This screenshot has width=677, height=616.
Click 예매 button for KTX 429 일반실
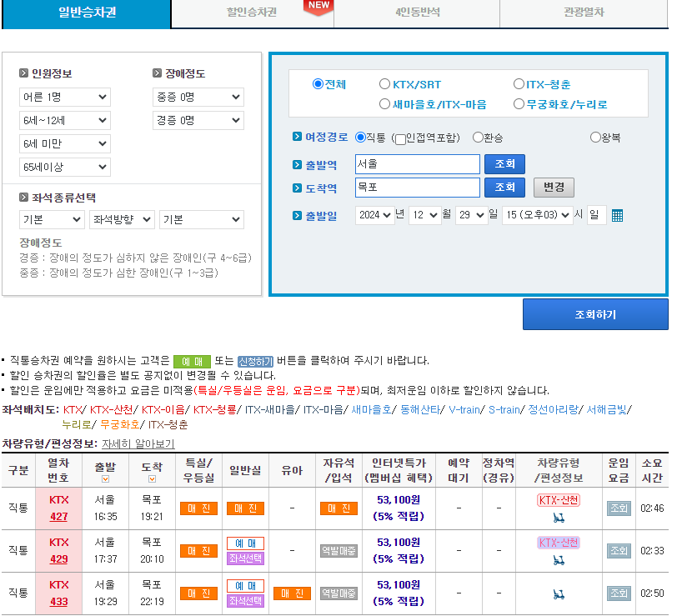pos(245,543)
